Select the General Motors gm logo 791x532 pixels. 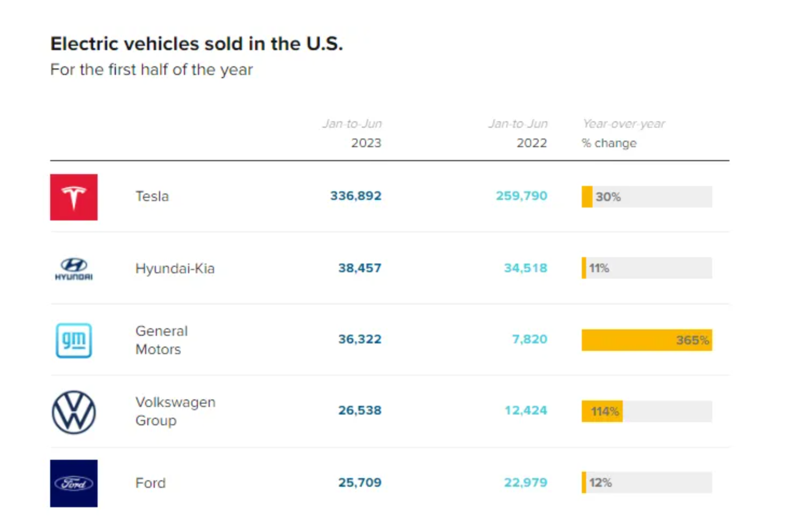[74, 340]
